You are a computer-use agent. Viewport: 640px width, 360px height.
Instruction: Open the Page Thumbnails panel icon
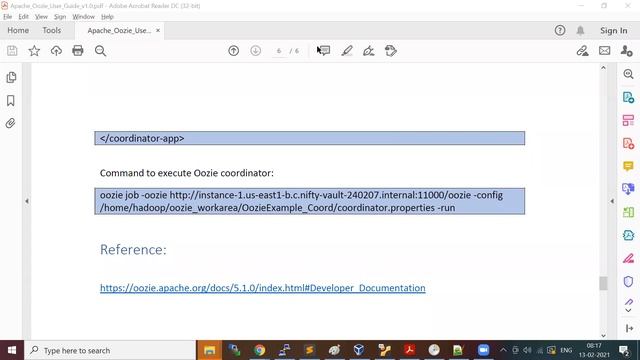[x=11, y=78]
